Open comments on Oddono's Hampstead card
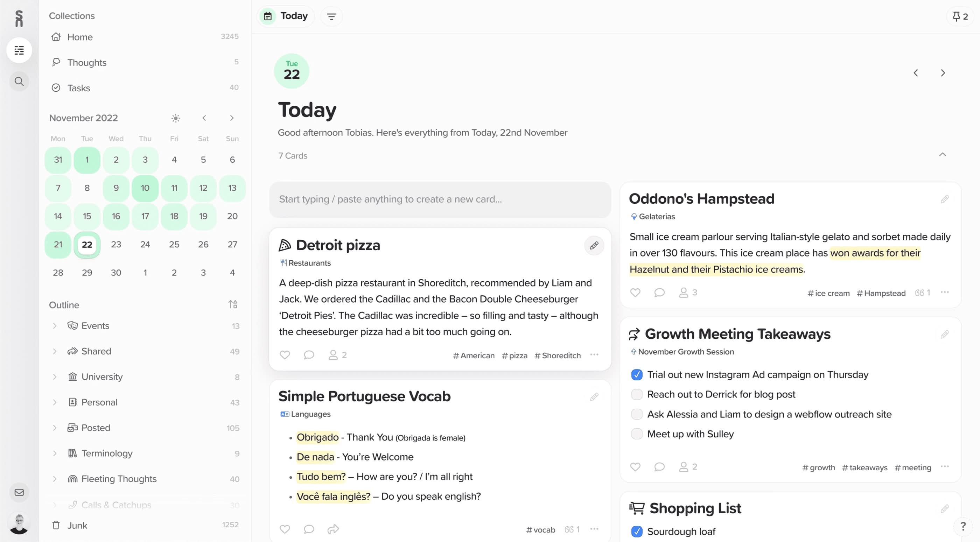 [x=659, y=293]
